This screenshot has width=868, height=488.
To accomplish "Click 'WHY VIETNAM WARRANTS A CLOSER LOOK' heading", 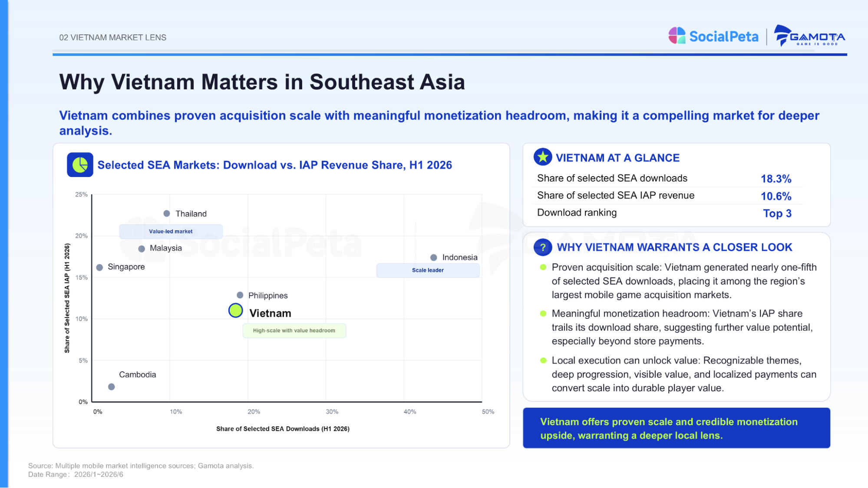I will click(x=674, y=247).
